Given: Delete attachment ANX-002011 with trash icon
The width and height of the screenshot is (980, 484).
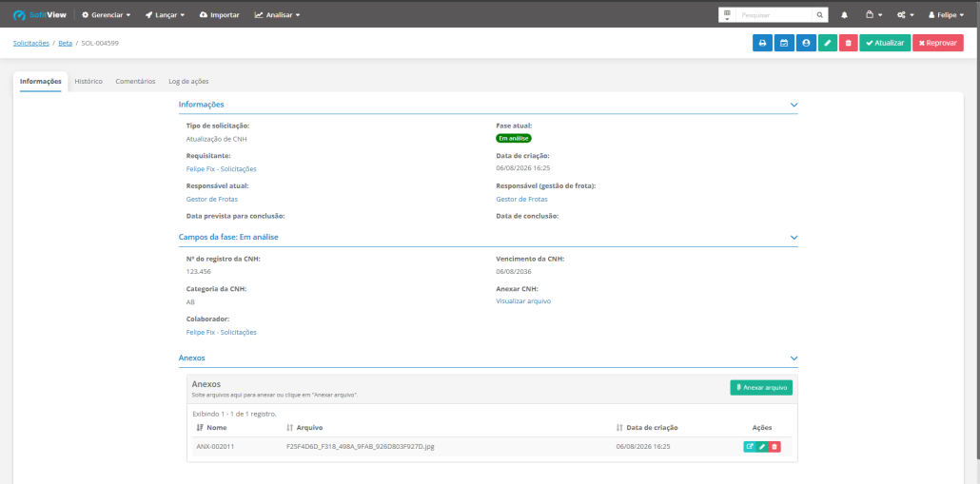Looking at the screenshot, I should coord(774,447).
